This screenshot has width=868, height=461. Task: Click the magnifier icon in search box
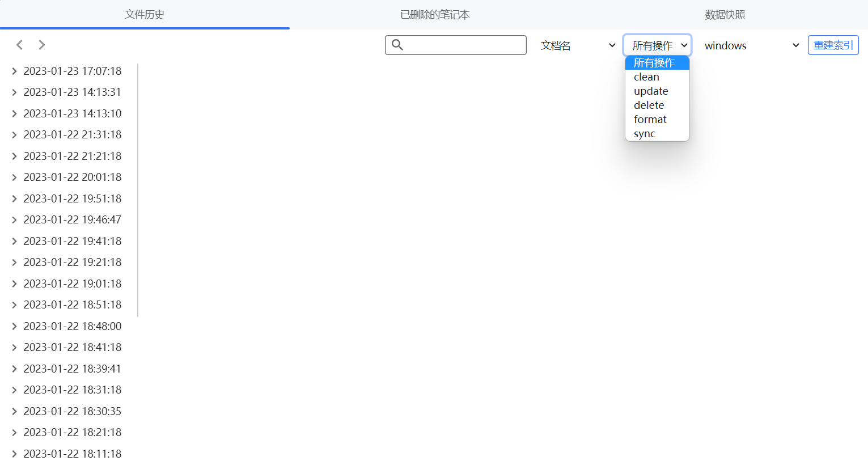[x=397, y=45]
